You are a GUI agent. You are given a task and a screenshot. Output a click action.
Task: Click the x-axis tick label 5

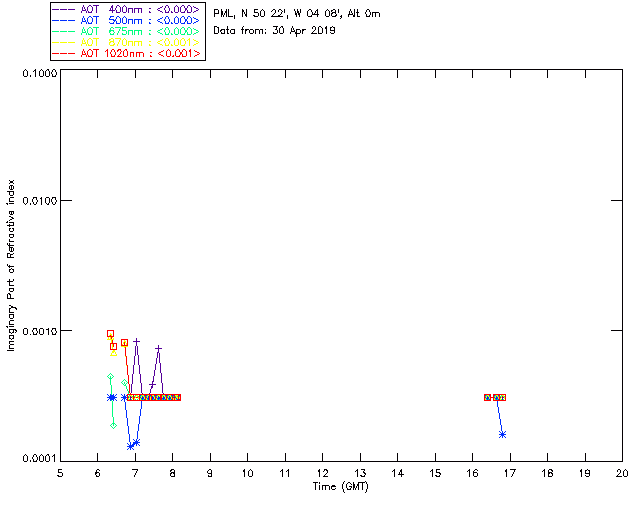click(60, 473)
